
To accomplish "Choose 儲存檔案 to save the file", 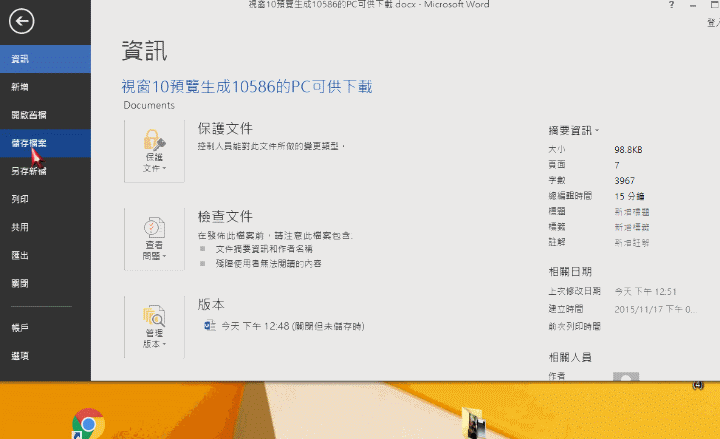I will click(45, 143).
